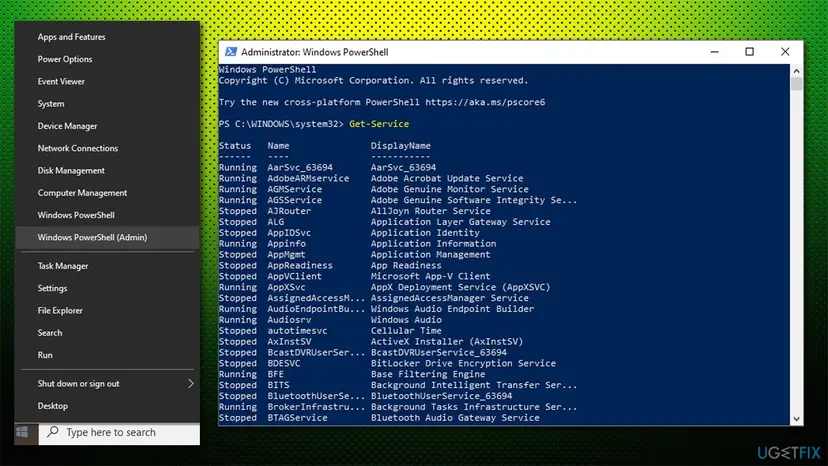Click Application Information display name

(x=433, y=244)
